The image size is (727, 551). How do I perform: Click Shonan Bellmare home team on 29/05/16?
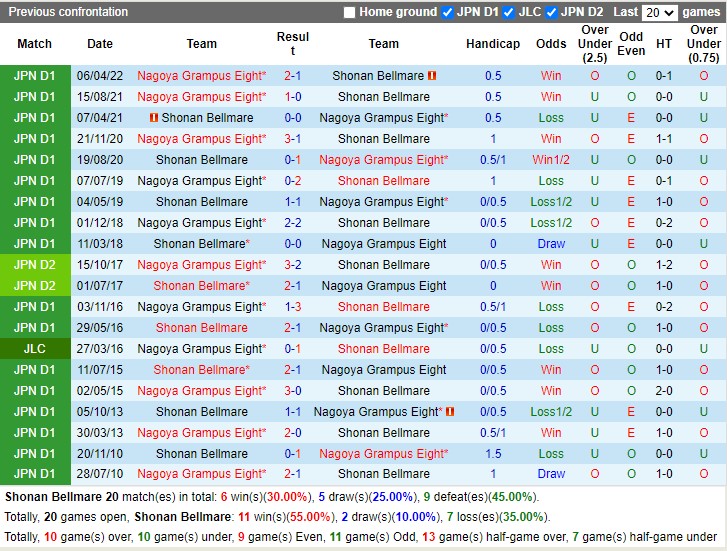(201, 328)
